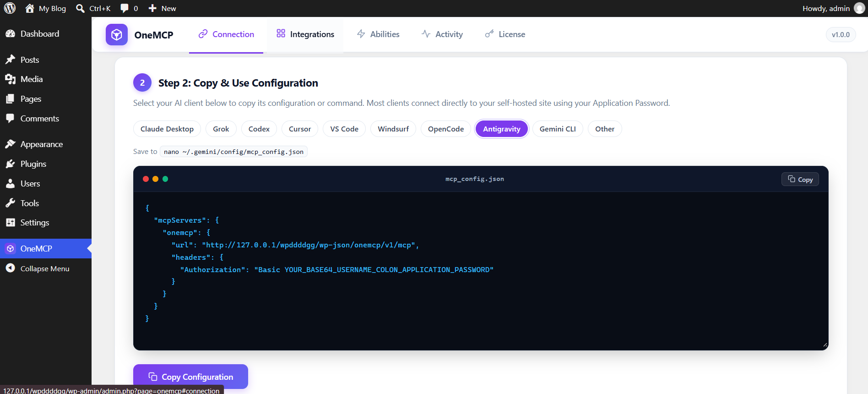
Task: Click the code block resize handle
Action: pos(825,345)
